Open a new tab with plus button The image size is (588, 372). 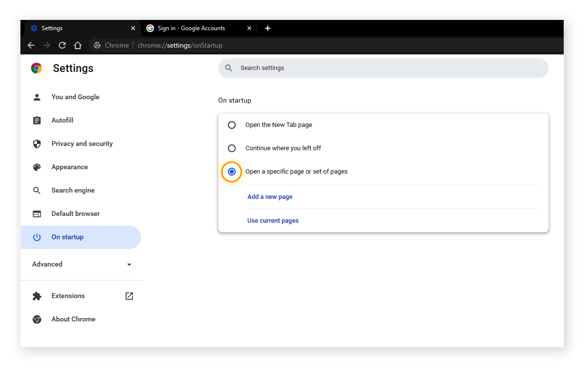[268, 28]
